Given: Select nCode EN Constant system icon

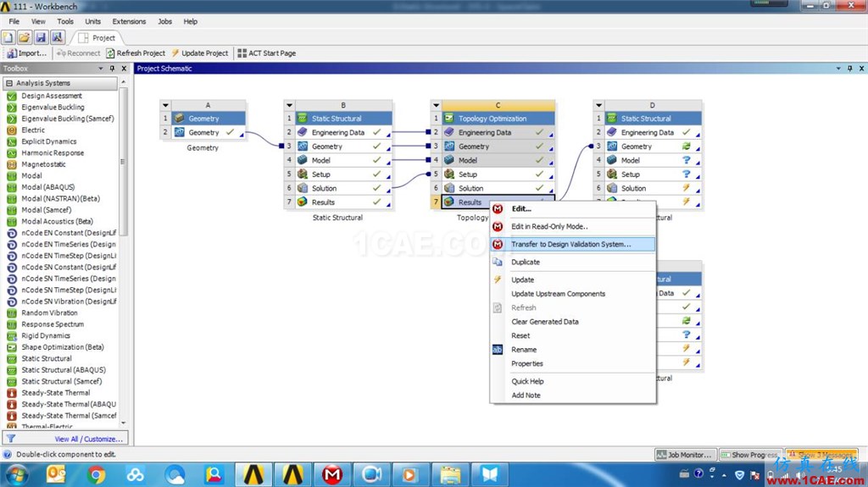Looking at the screenshot, I should [12, 233].
